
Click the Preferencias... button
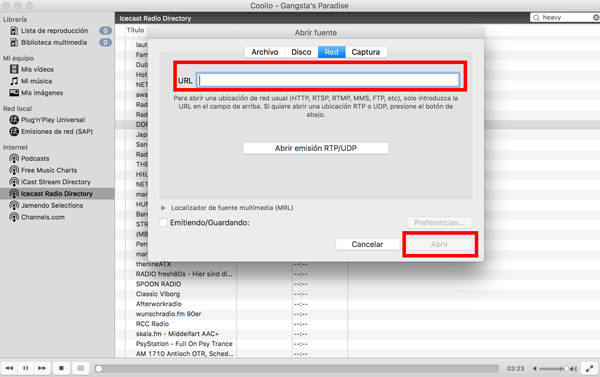439,222
